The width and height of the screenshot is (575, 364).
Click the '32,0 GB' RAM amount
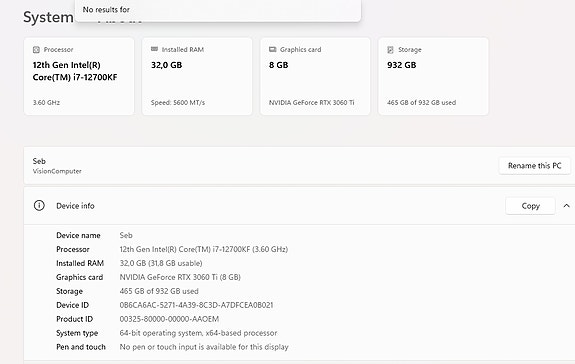point(166,65)
